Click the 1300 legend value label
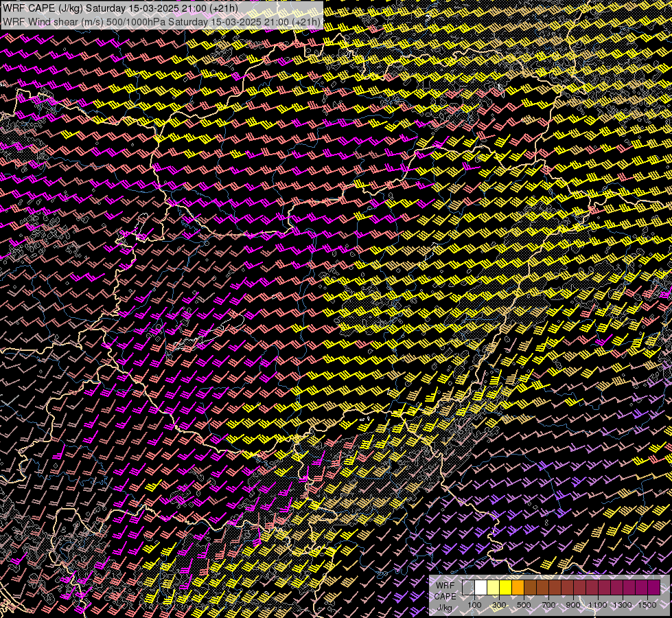 pos(623,605)
